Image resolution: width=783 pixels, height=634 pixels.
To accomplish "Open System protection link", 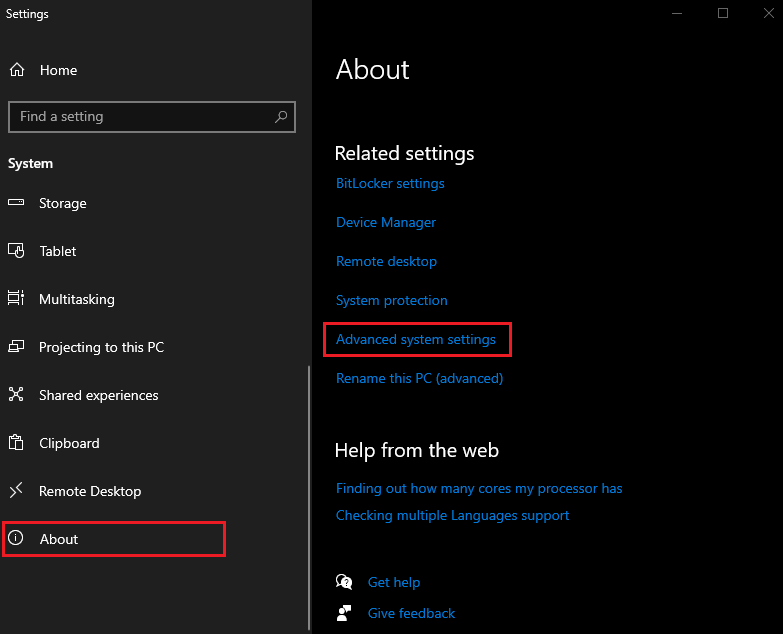I will point(392,301).
